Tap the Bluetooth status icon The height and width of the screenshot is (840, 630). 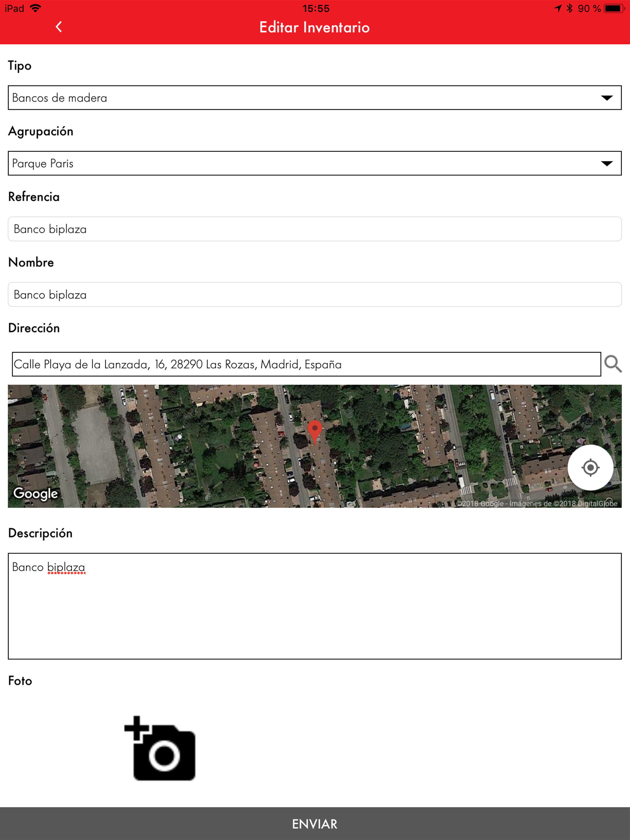[569, 8]
